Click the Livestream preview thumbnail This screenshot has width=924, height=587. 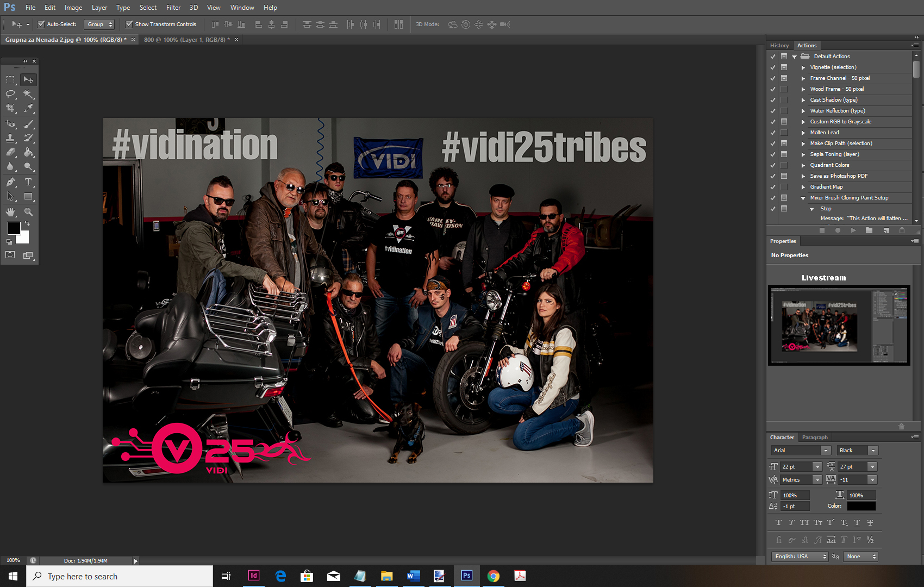coord(839,325)
